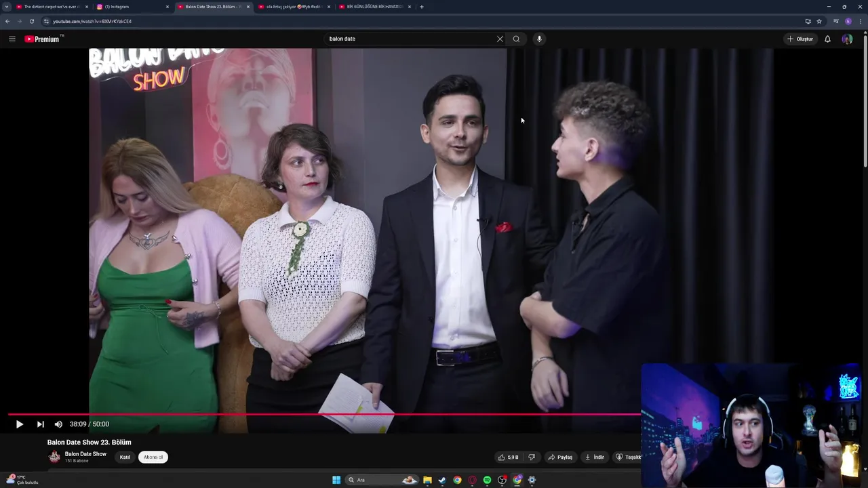Screen dimensions: 868x488
Task: Click the video title 'Balon Date Show 23. Bölüm'
Action: pos(90,442)
